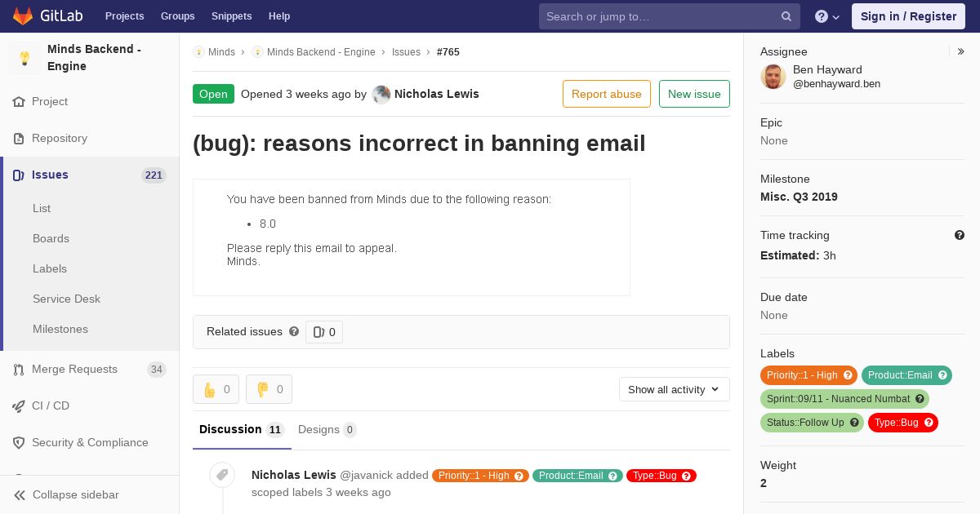This screenshot has width=980, height=514.
Task: Click the Issues icon in sidebar
Action: coord(19,175)
